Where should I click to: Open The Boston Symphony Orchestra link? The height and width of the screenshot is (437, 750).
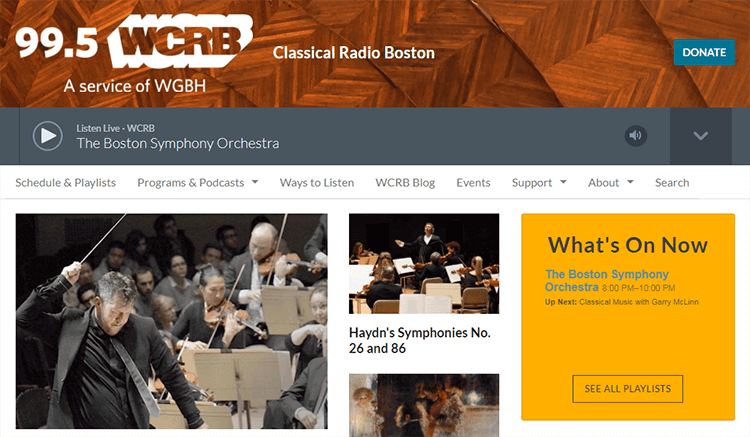607,280
